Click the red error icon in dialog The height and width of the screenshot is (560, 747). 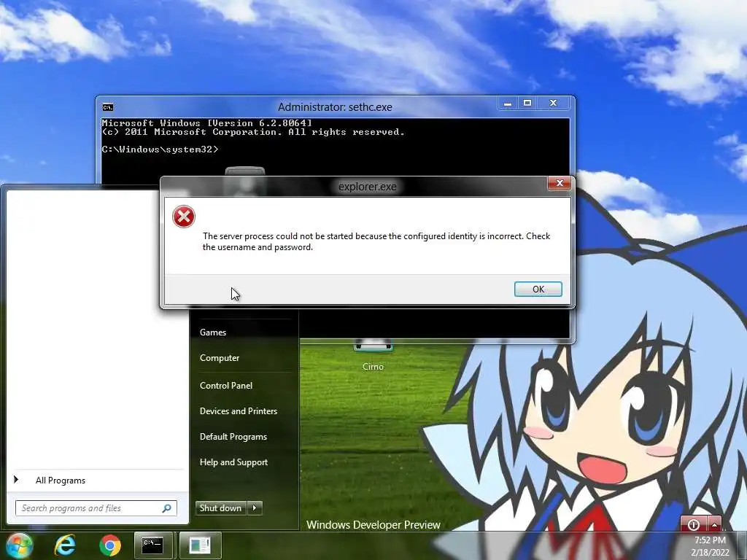click(x=183, y=217)
